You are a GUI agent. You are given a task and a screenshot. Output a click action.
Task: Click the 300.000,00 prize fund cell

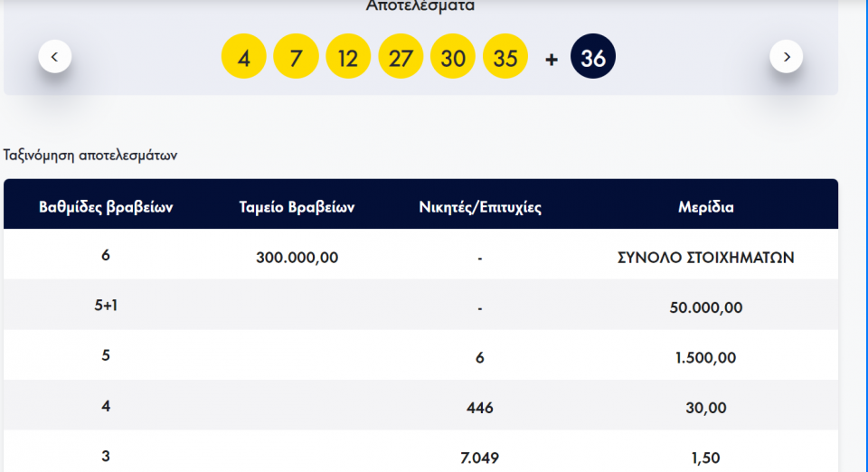[297, 257]
